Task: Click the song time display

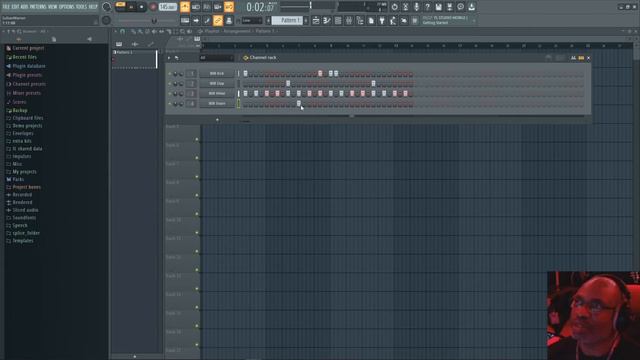Action: point(260,7)
